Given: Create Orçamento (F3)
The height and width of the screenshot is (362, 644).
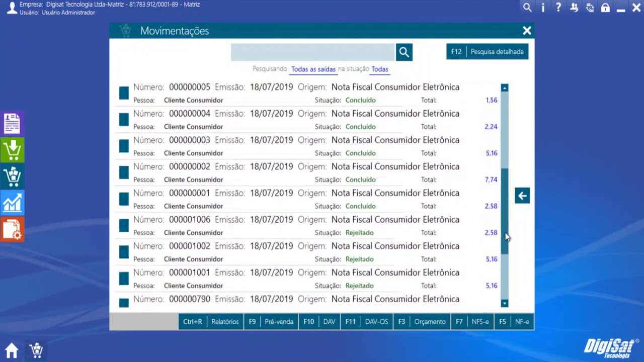Looking at the screenshot, I should click(x=422, y=322).
